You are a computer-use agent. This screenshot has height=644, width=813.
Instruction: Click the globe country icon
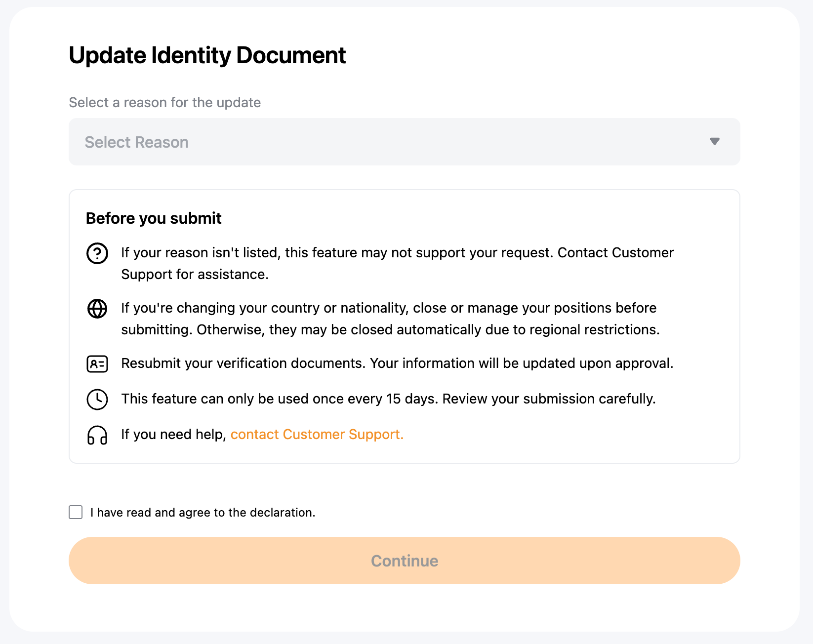tap(97, 309)
